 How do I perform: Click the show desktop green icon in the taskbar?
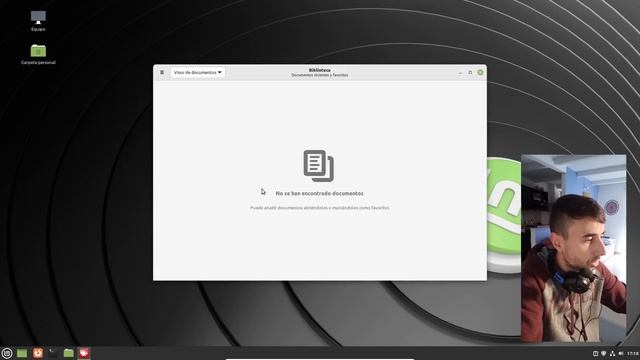point(22,353)
